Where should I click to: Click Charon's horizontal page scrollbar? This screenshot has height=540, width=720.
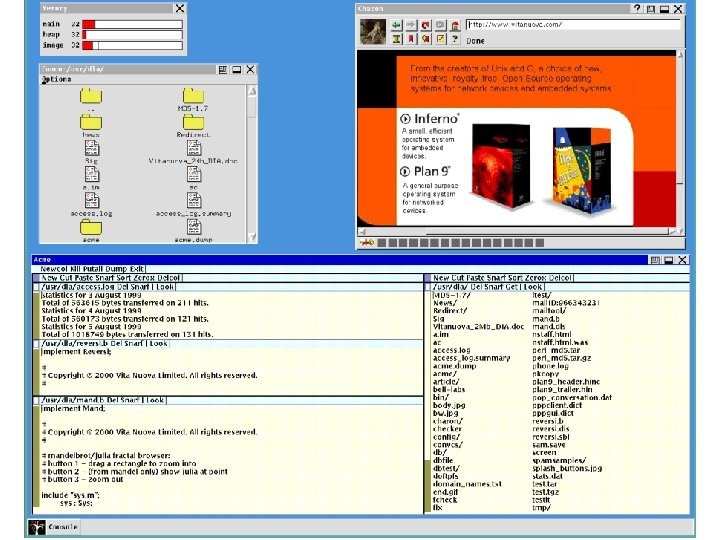click(517, 232)
